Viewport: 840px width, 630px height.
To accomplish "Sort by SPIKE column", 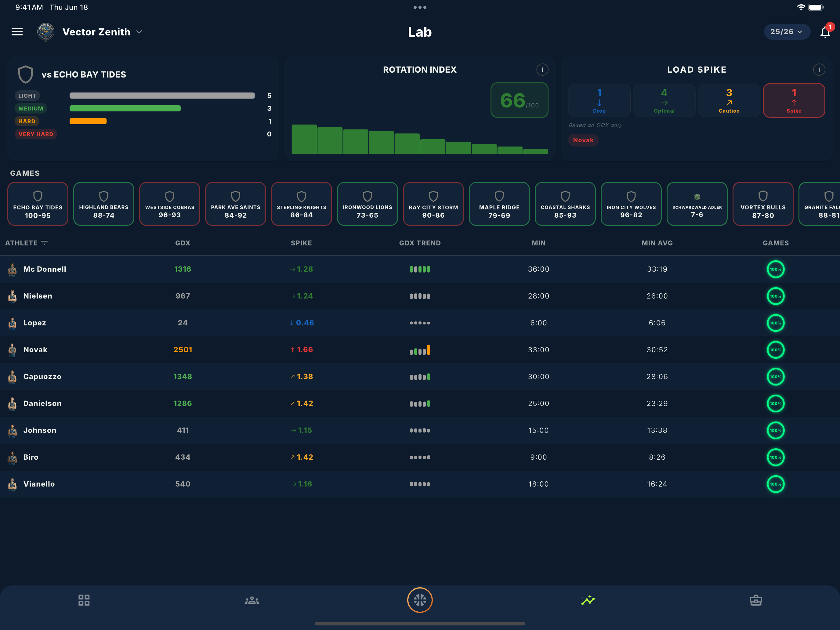I will (302, 243).
